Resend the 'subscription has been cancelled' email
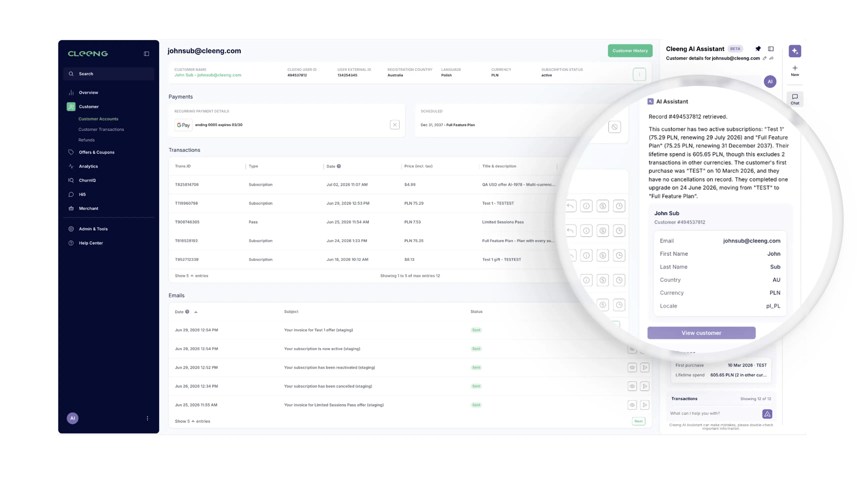 click(x=645, y=387)
